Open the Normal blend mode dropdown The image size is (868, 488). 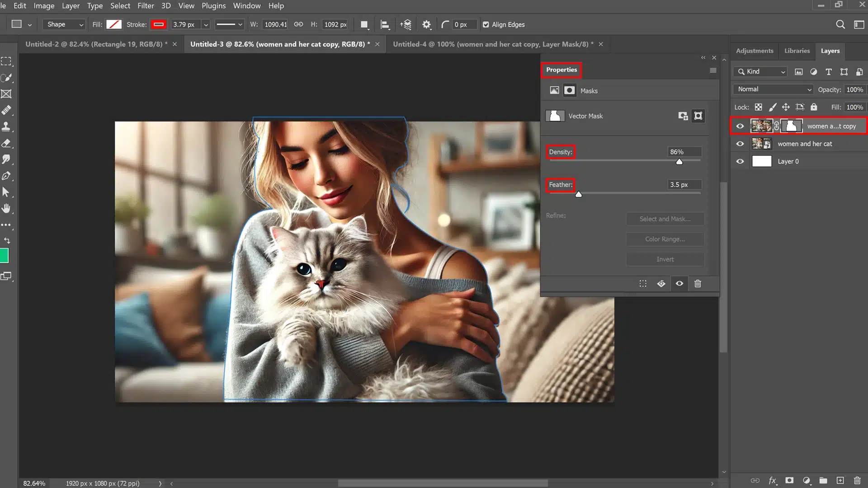click(774, 89)
